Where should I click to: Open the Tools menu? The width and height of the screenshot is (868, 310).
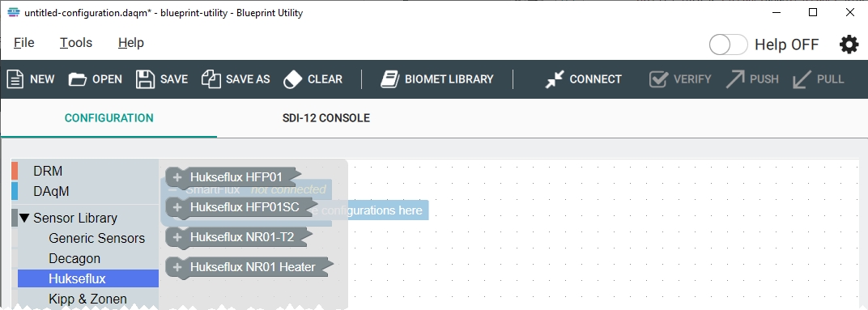pyautogui.click(x=76, y=43)
